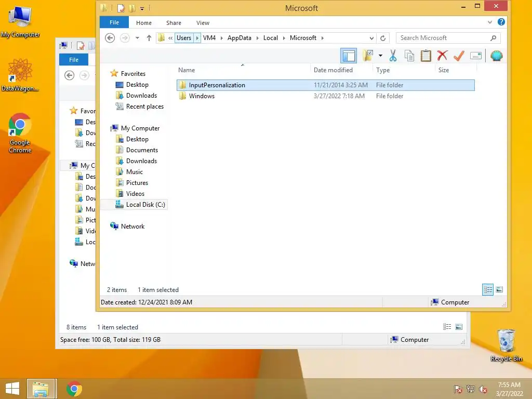Click the blue Help question mark icon
The image size is (532, 399).
(x=501, y=22)
